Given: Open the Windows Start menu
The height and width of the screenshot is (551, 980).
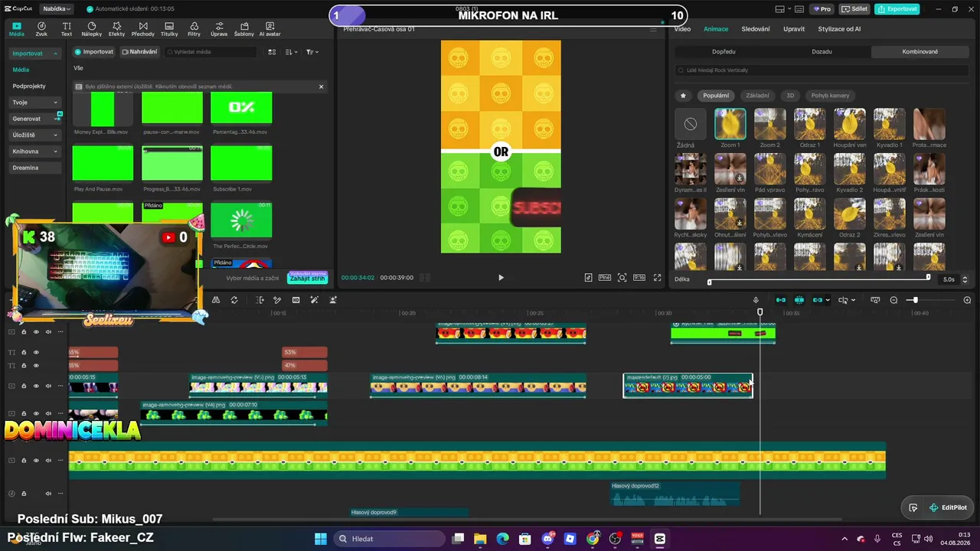Looking at the screenshot, I should 321,539.
